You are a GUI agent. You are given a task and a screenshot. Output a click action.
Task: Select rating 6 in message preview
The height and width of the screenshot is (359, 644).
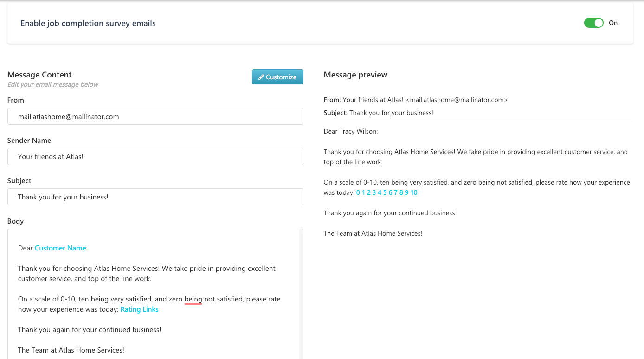391,192
